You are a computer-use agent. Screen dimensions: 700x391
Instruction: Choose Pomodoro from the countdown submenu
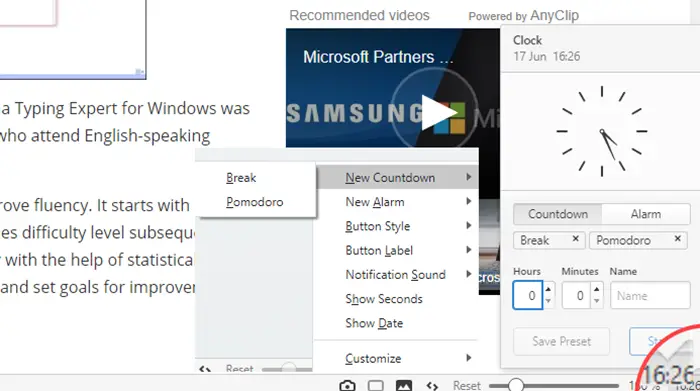(x=254, y=202)
